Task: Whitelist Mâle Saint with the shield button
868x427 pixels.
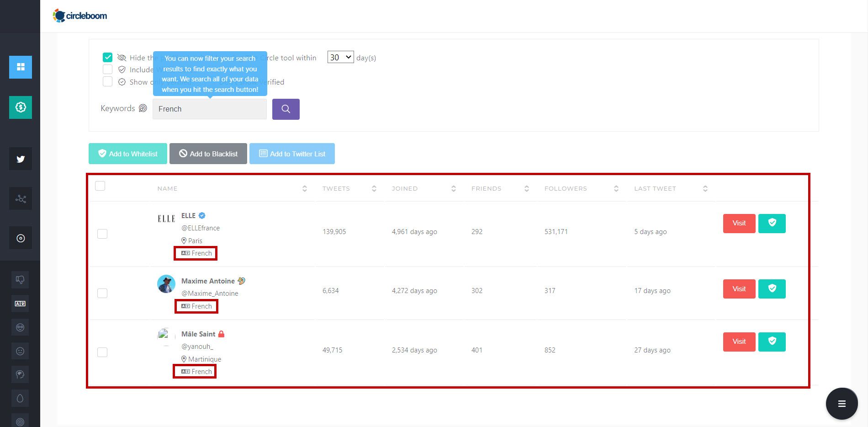Action: point(772,342)
